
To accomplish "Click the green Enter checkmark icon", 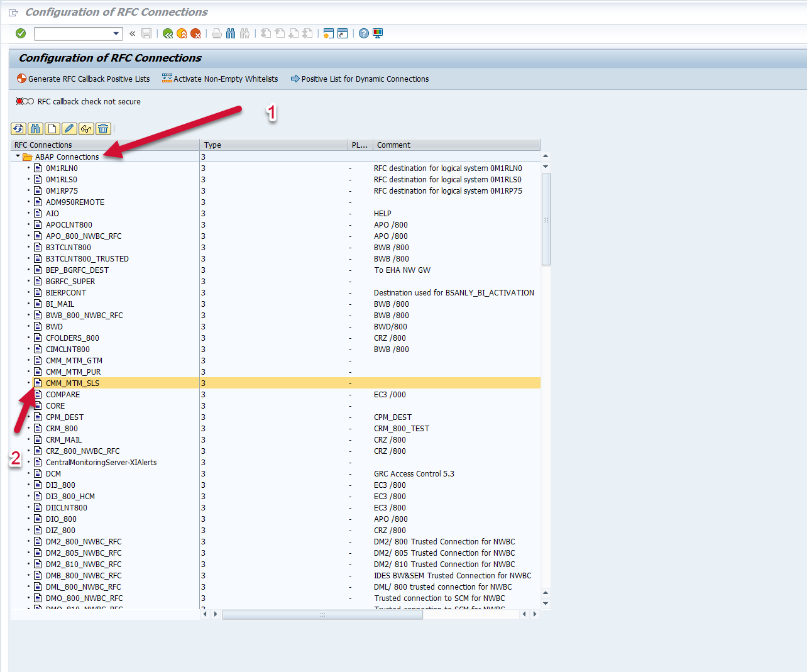I will [21, 33].
